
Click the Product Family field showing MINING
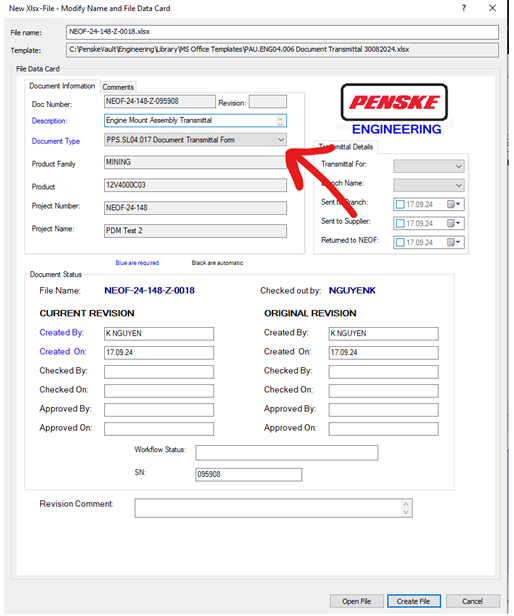[x=195, y=162]
